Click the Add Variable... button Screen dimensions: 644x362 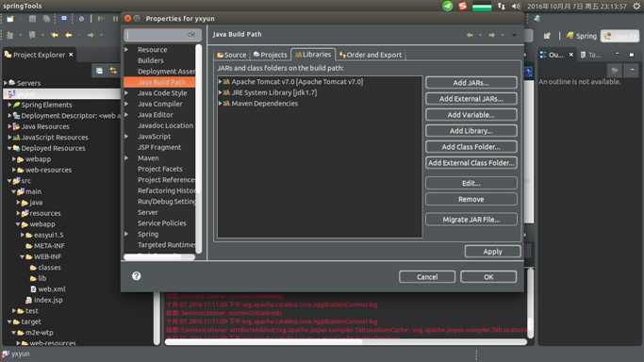point(471,114)
